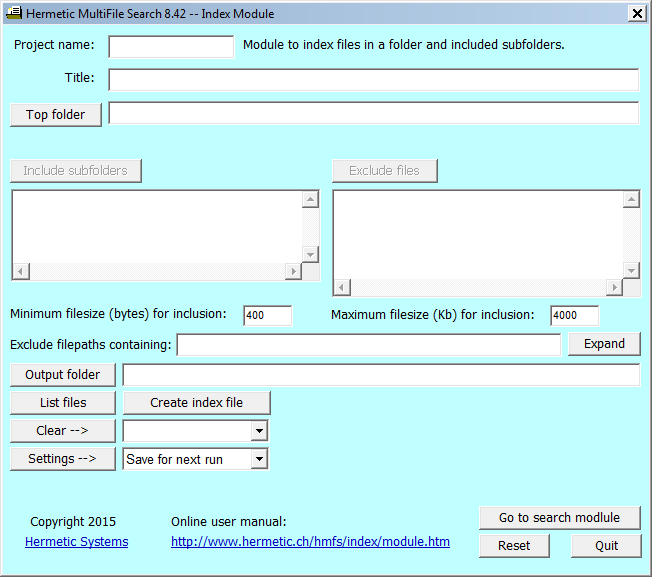Click the Clear --> button

63,431
